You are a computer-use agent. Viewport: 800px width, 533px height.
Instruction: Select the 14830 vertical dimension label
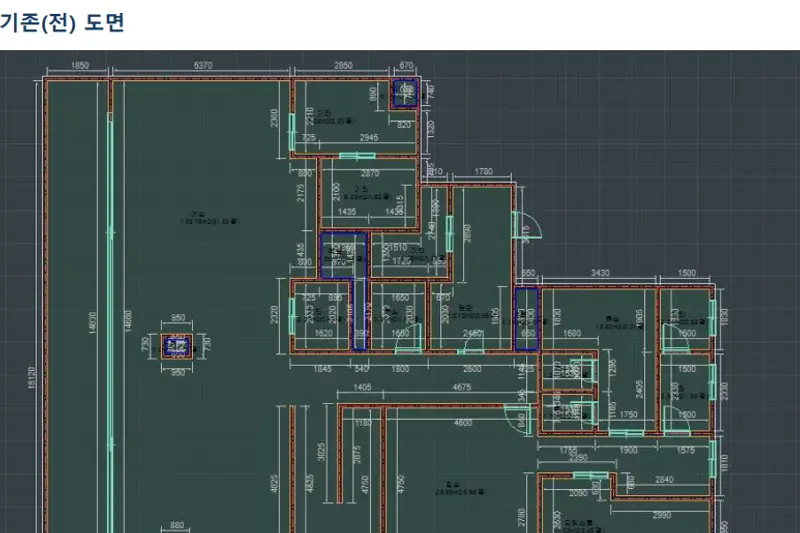tap(93, 323)
